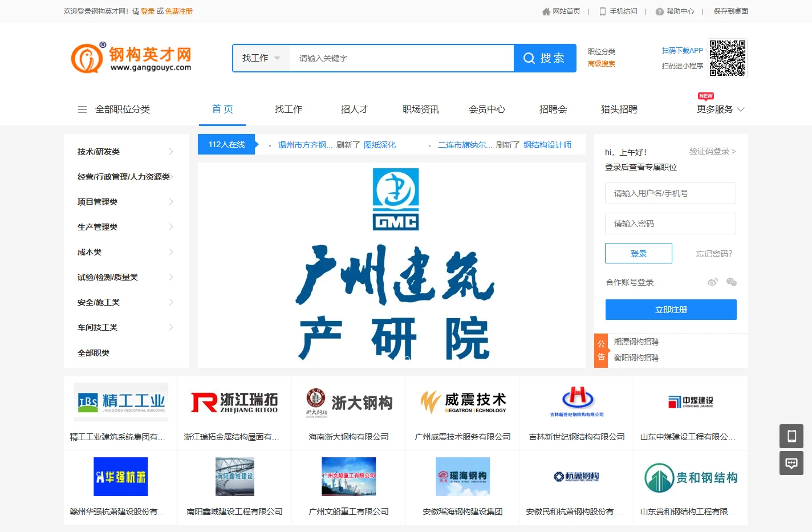This screenshot has width=812, height=532.
Task: Click the phone icon beside 手机访问
Action: (603, 11)
